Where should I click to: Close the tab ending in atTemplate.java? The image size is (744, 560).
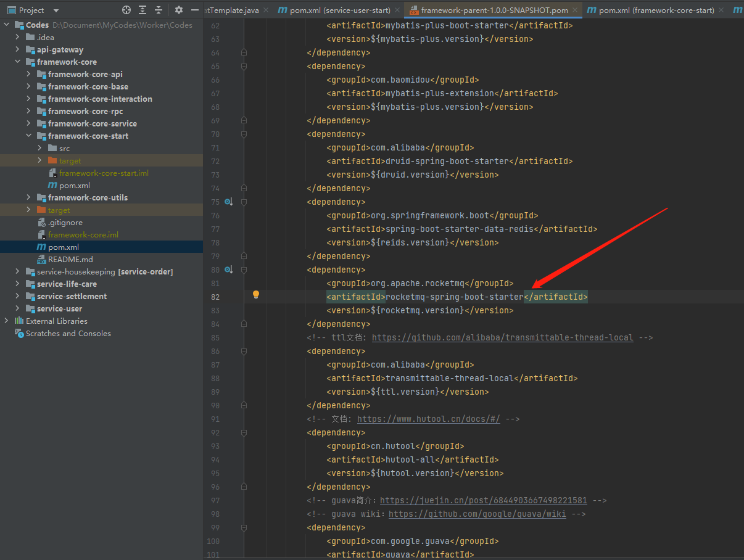pyautogui.click(x=265, y=10)
